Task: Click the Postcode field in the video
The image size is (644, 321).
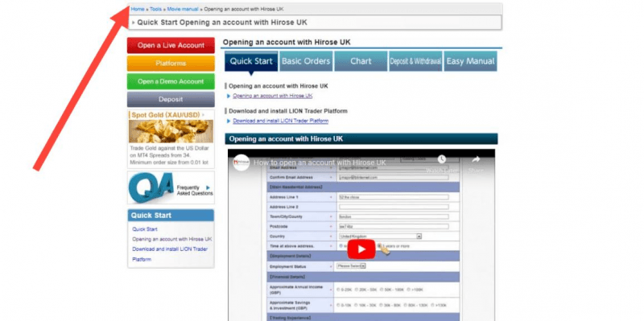Action: pos(394,227)
